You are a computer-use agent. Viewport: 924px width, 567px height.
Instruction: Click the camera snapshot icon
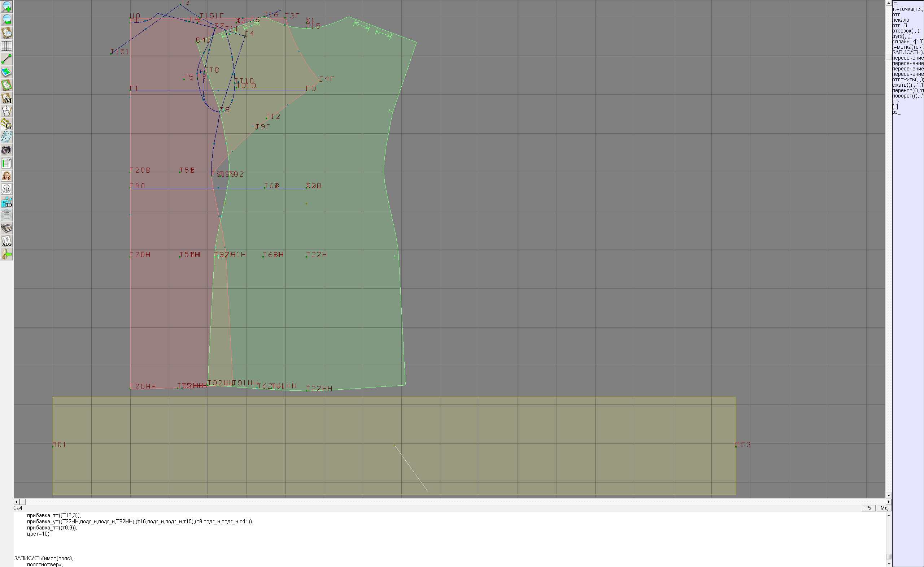(x=6, y=150)
